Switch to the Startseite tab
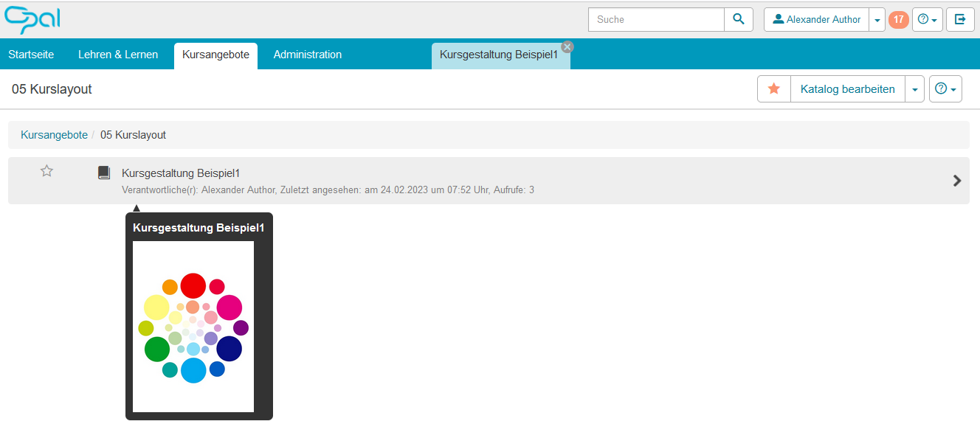This screenshot has width=980, height=438. (31, 55)
